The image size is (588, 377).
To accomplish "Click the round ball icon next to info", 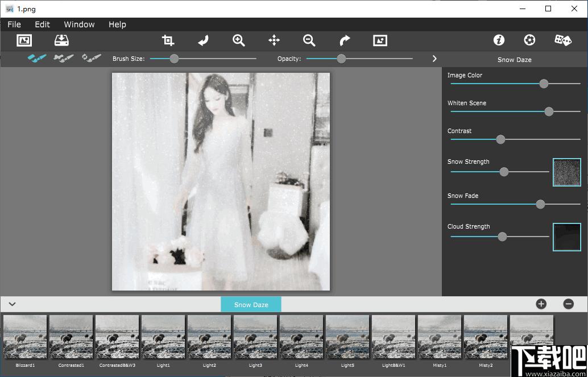I will [529, 40].
